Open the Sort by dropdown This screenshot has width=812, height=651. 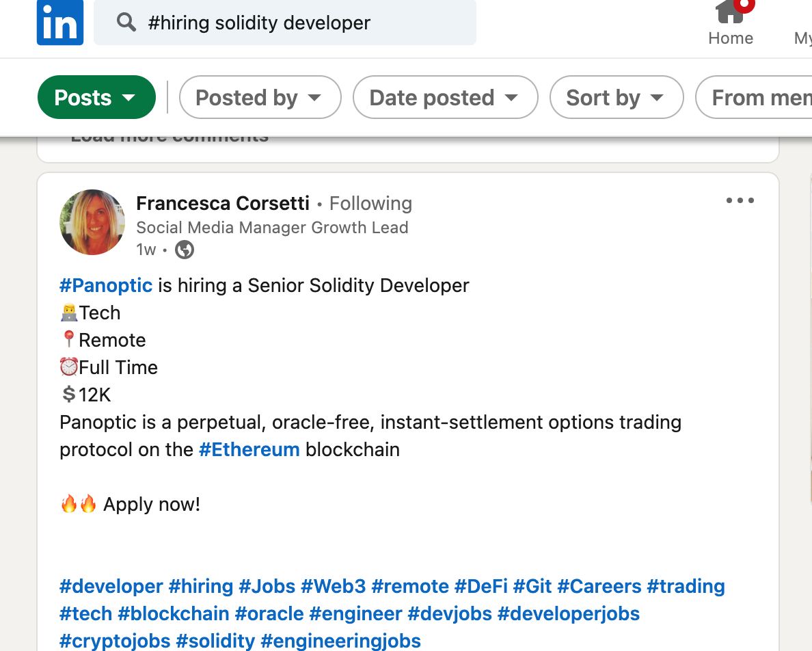617,97
